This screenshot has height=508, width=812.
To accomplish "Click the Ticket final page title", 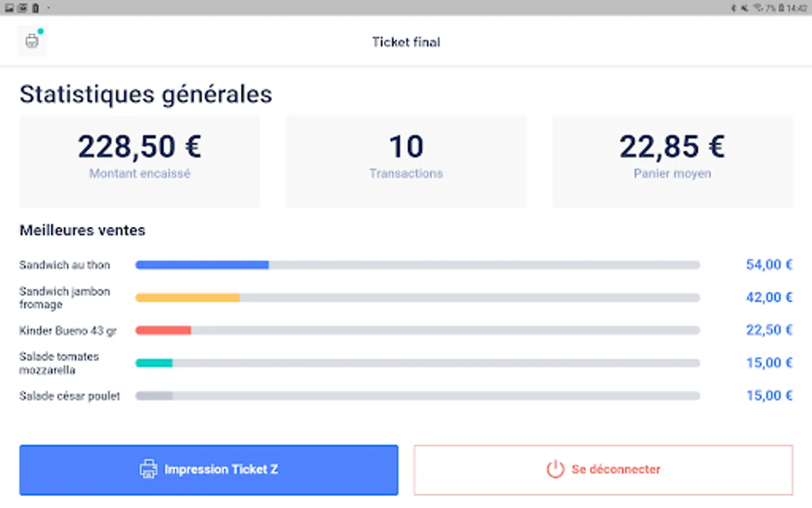I will coord(406,42).
